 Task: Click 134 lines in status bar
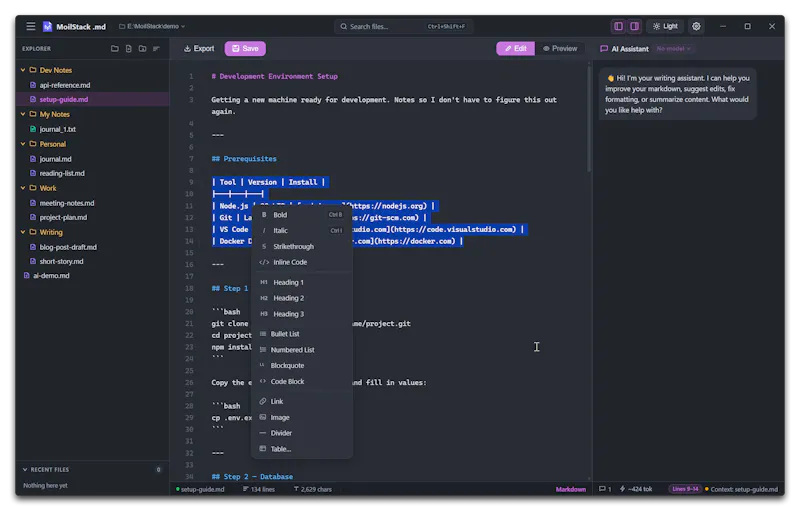click(259, 489)
